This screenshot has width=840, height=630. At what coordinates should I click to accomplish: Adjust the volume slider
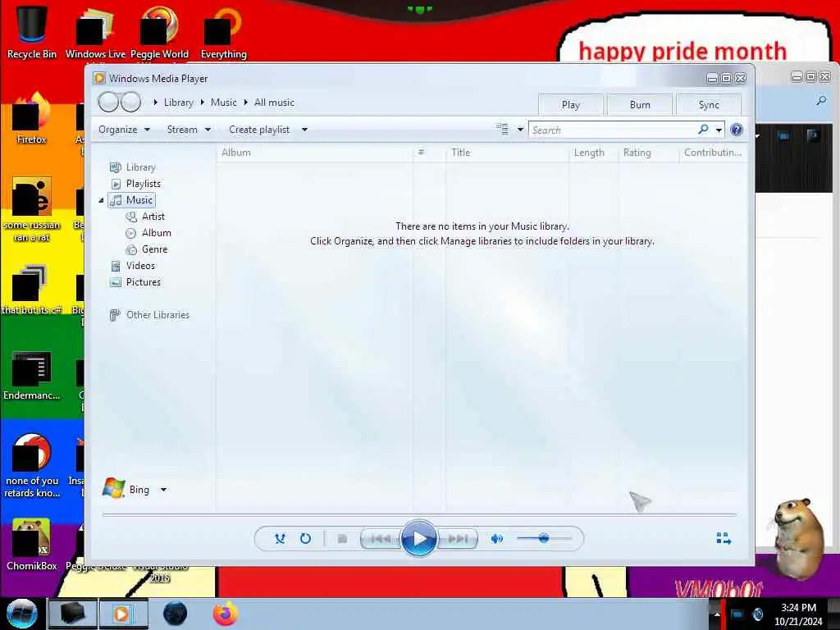click(x=545, y=538)
